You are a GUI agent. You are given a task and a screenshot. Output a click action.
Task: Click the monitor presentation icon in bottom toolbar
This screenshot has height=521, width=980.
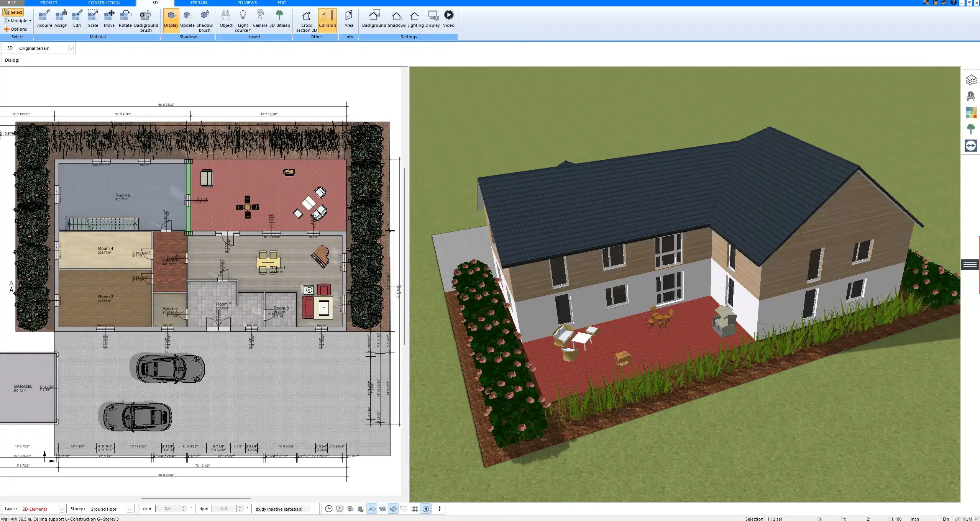pyautogui.click(x=340, y=509)
